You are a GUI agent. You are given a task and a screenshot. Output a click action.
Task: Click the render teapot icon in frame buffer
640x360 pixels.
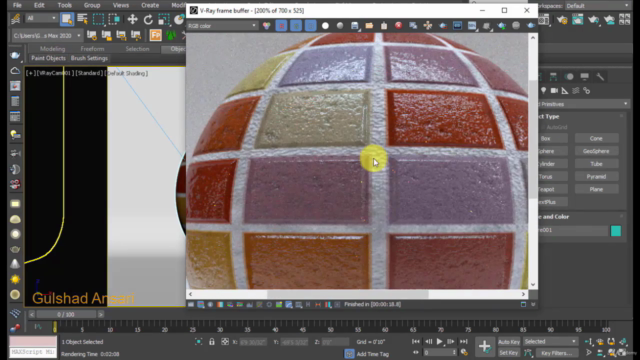[531, 26]
